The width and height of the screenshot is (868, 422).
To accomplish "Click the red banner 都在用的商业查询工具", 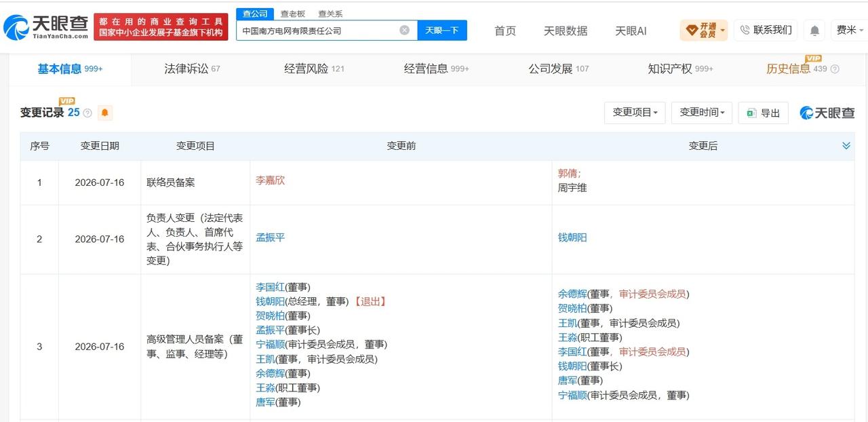I will [161, 27].
